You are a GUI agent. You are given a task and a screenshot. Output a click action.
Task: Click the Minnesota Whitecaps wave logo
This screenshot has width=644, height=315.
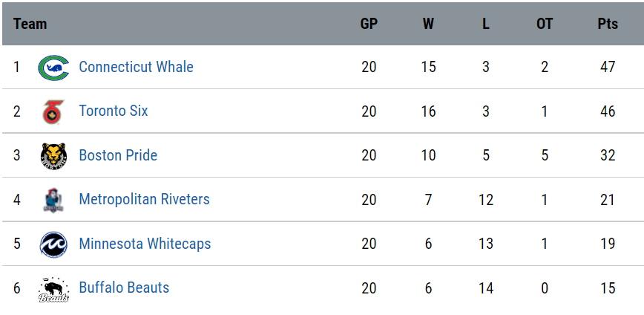pos(54,244)
